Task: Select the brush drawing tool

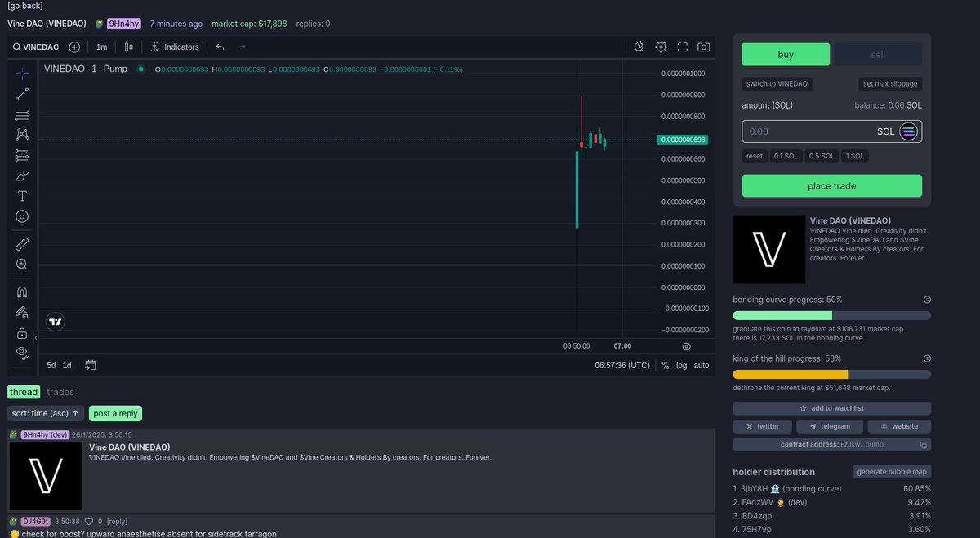Action: tap(22, 176)
